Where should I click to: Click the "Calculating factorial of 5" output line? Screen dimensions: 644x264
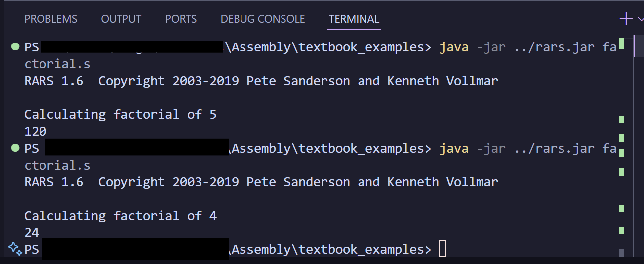pyautogui.click(x=121, y=115)
